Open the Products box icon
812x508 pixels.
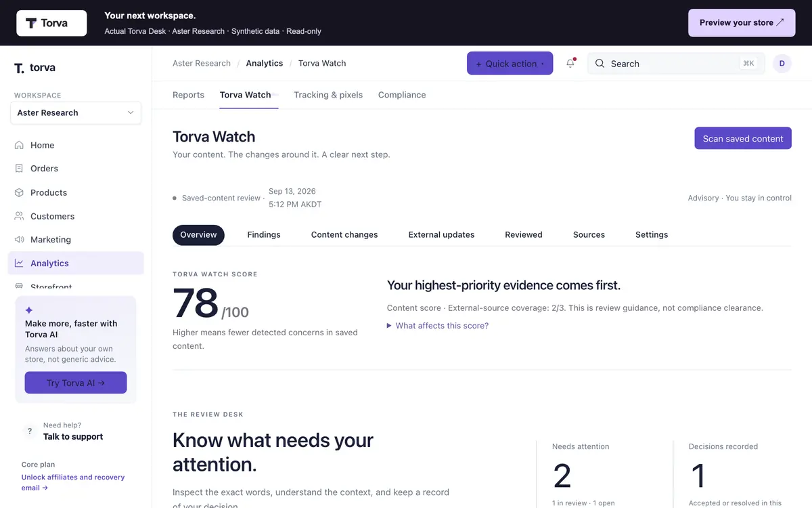[19, 192]
